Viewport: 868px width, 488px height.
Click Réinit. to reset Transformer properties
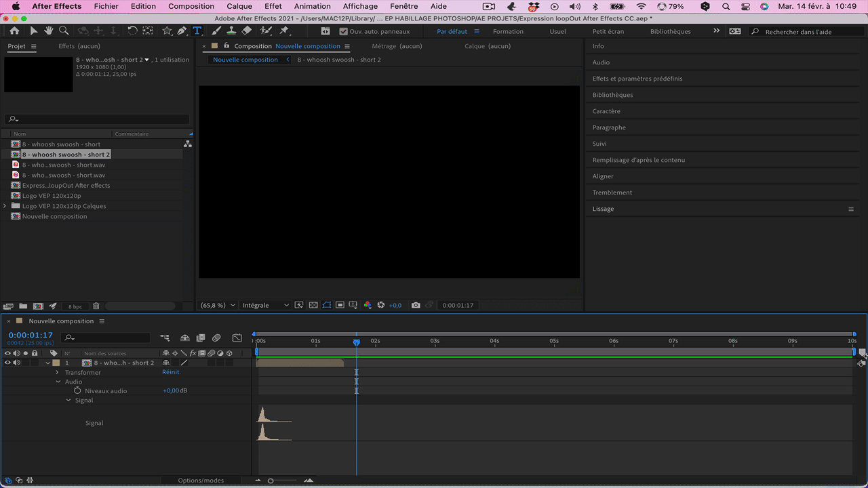tap(171, 371)
